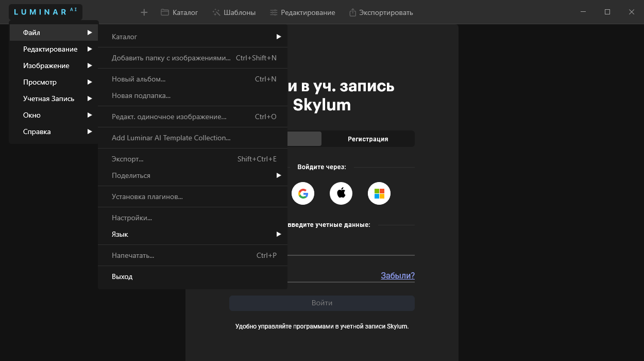Click the Luminar AI logo button
The image size is (644, 361).
[x=45, y=12]
